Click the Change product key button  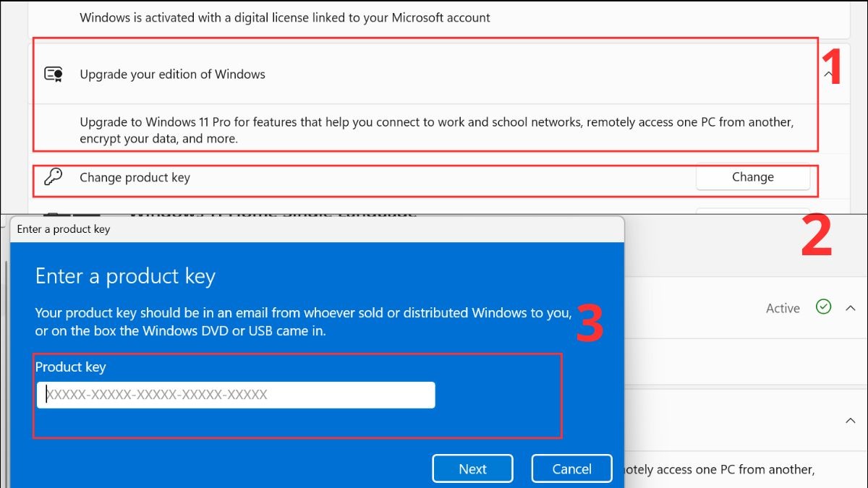click(752, 177)
